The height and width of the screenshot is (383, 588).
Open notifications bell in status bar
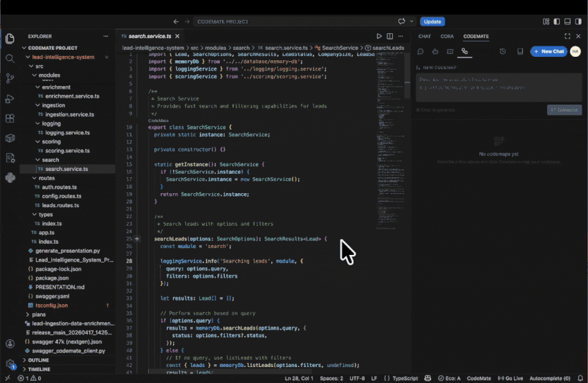click(x=580, y=378)
